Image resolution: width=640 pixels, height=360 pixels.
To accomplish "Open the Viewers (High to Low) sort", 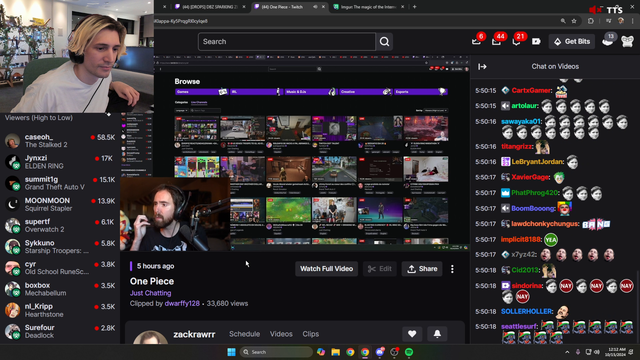I will point(39,118).
